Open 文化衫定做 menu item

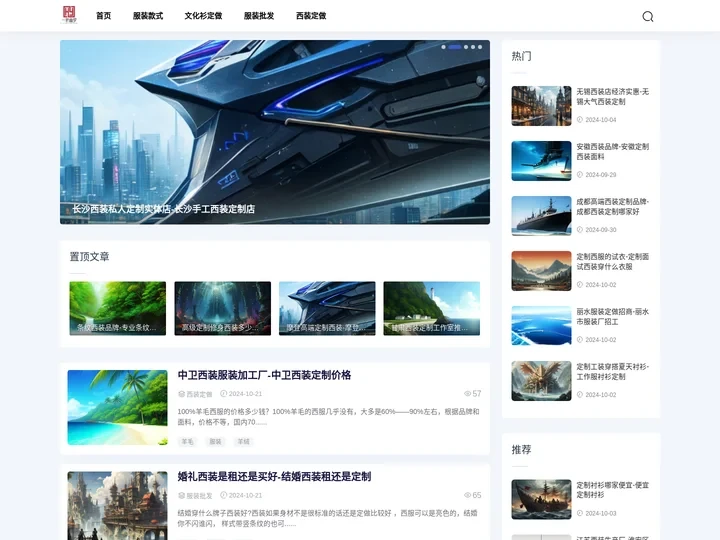(x=203, y=16)
